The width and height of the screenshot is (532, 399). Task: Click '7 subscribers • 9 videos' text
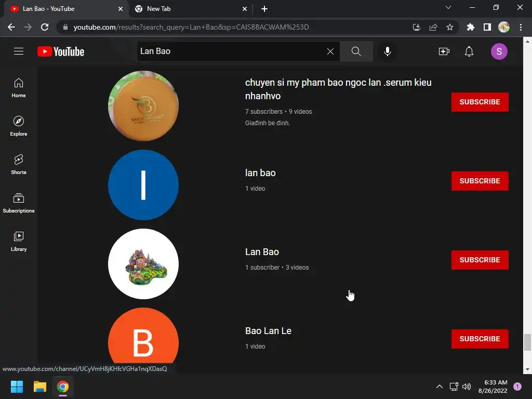point(278,112)
